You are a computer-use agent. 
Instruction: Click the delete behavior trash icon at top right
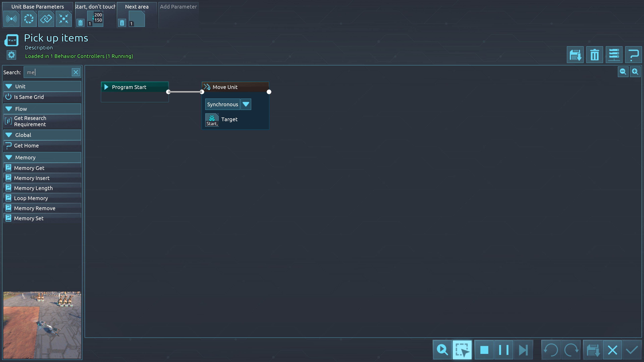click(595, 55)
